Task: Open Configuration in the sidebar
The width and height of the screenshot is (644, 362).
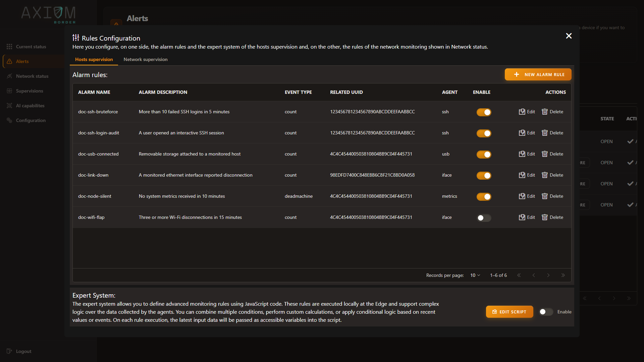Action: [x=31, y=120]
